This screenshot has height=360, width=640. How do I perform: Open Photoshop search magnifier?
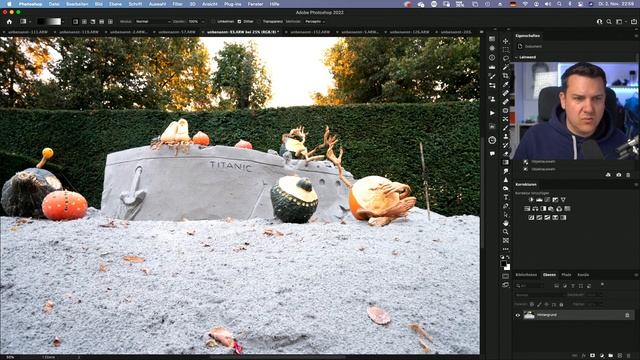click(609, 22)
